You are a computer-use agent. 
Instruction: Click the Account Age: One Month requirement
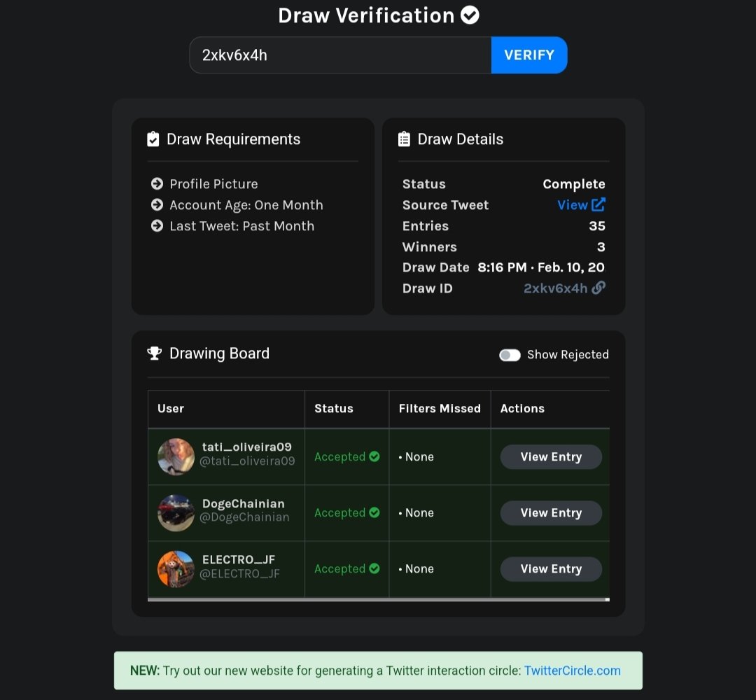[x=246, y=205]
